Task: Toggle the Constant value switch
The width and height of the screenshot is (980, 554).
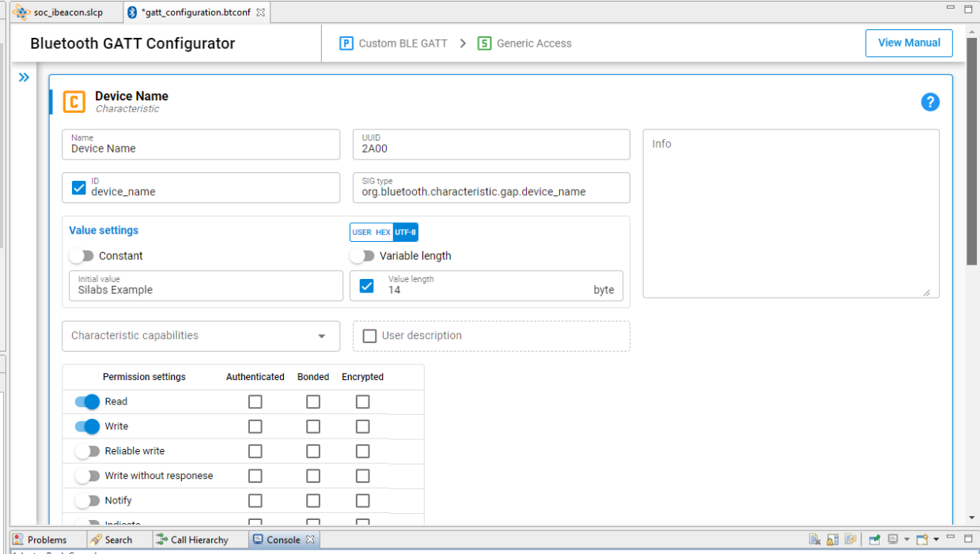Action: (x=81, y=255)
